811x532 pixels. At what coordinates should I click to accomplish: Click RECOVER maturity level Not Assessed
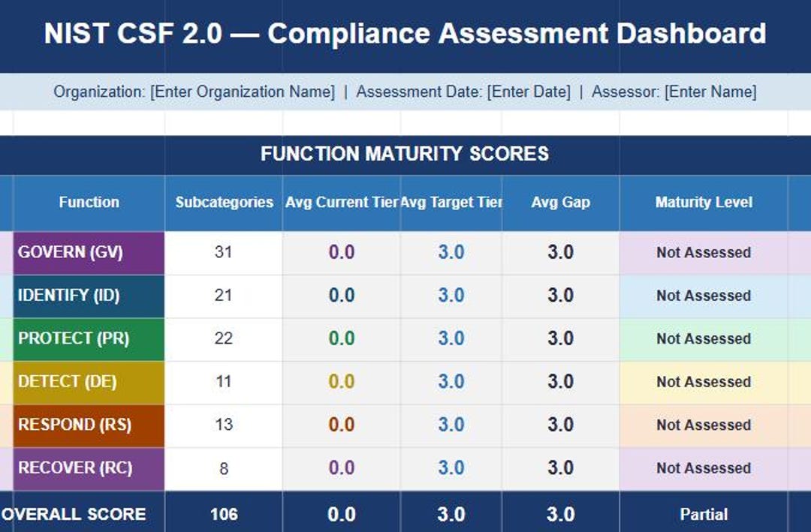coord(704,468)
